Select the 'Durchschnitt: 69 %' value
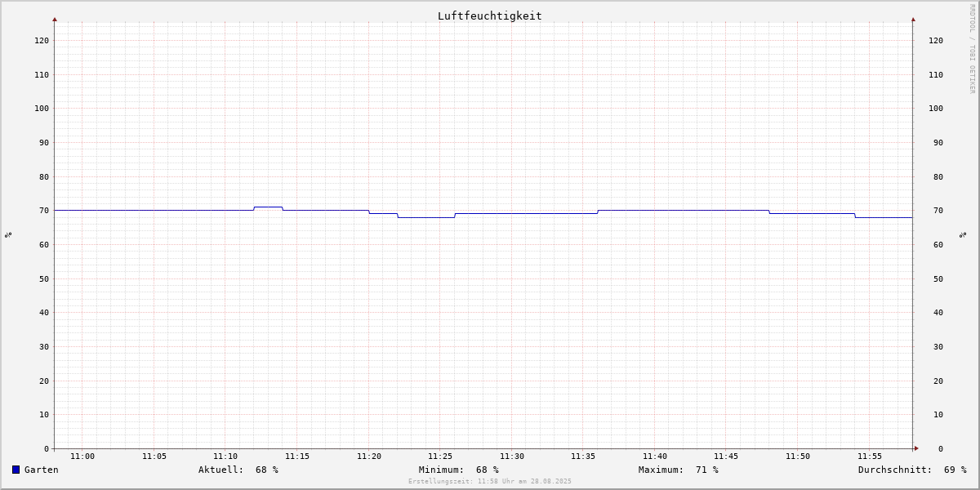Viewport: 980px width, 490px height. 912,470
